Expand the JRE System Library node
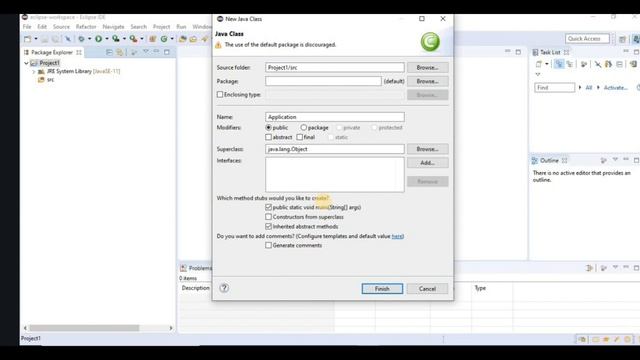This screenshot has width=640, height=360. pos(34,71)
